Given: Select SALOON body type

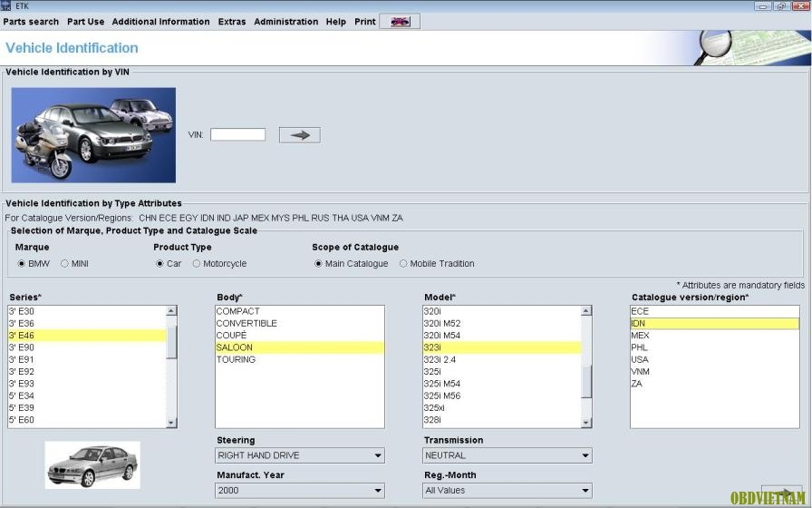Looking at the screenshot, I should [300, 347].
